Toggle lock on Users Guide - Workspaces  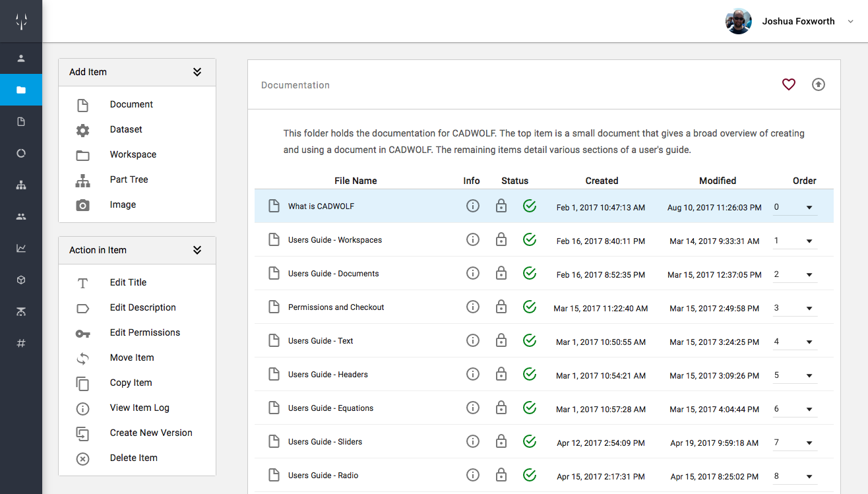click(x=501, y=239)
